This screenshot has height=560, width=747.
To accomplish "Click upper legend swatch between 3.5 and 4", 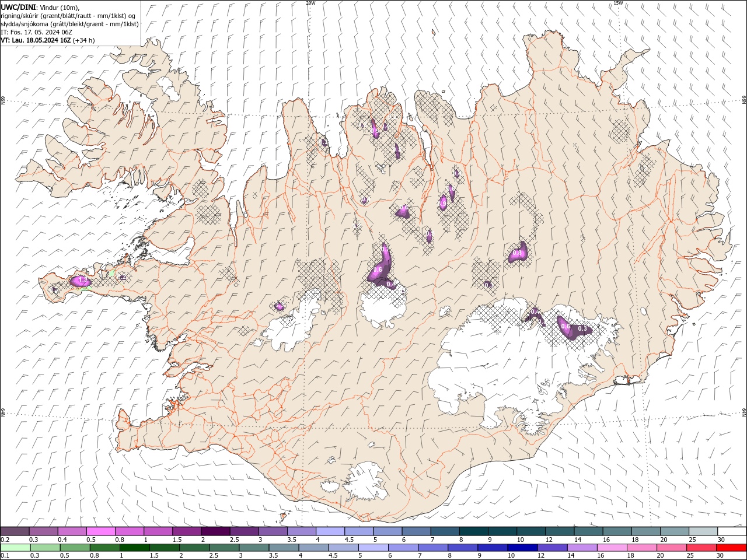I will 301,531.
